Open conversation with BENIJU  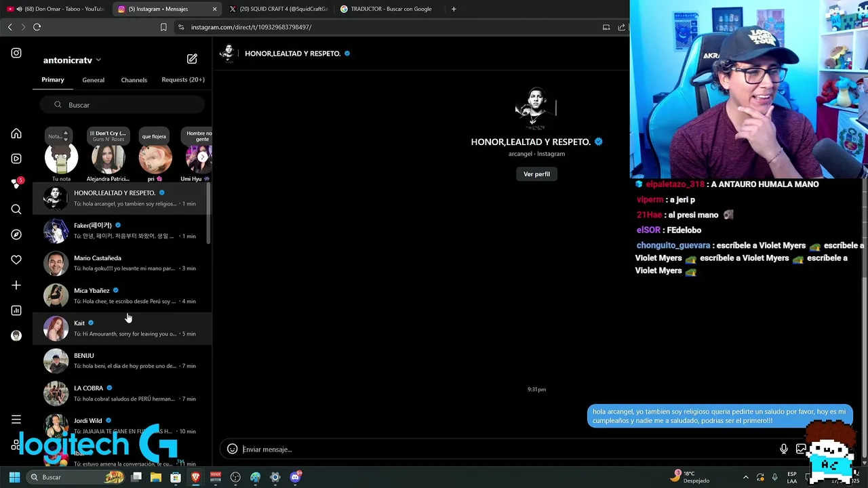122,361
